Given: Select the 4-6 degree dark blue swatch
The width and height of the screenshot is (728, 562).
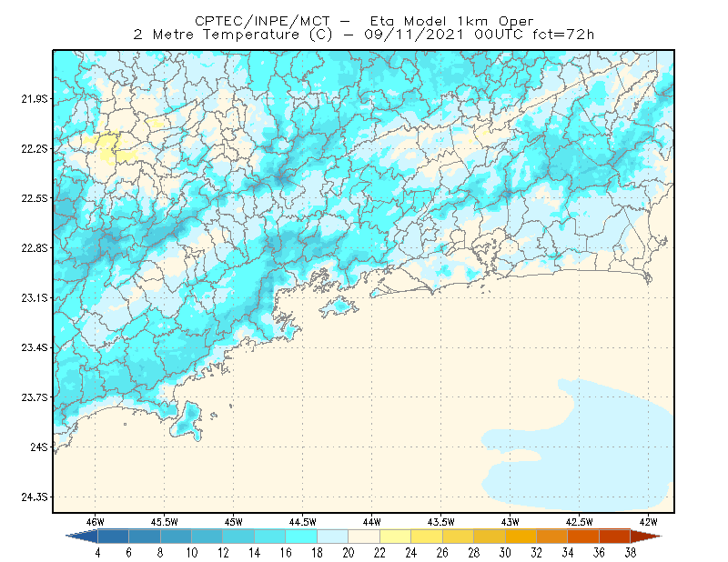Looking at the screenshot, I should 113,537.
